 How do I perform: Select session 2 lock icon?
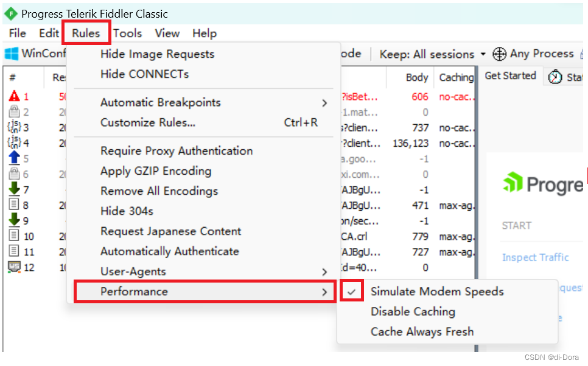[14, 111]
